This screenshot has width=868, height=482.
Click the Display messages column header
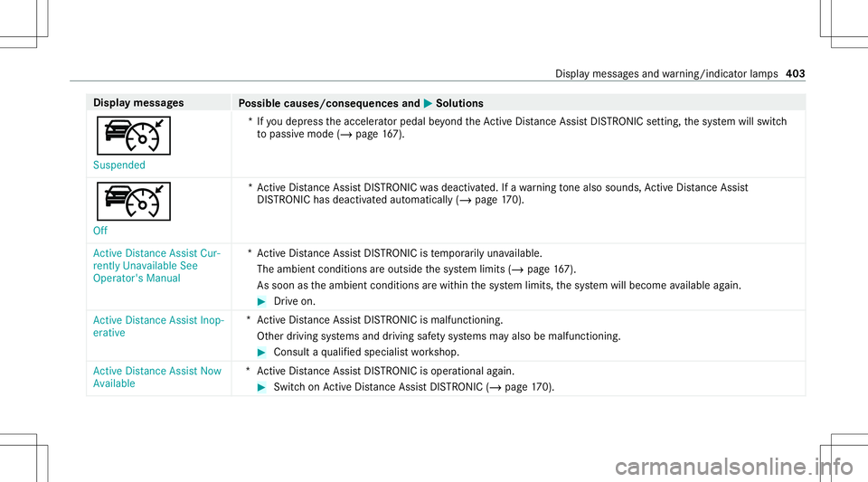click(138, 103)
